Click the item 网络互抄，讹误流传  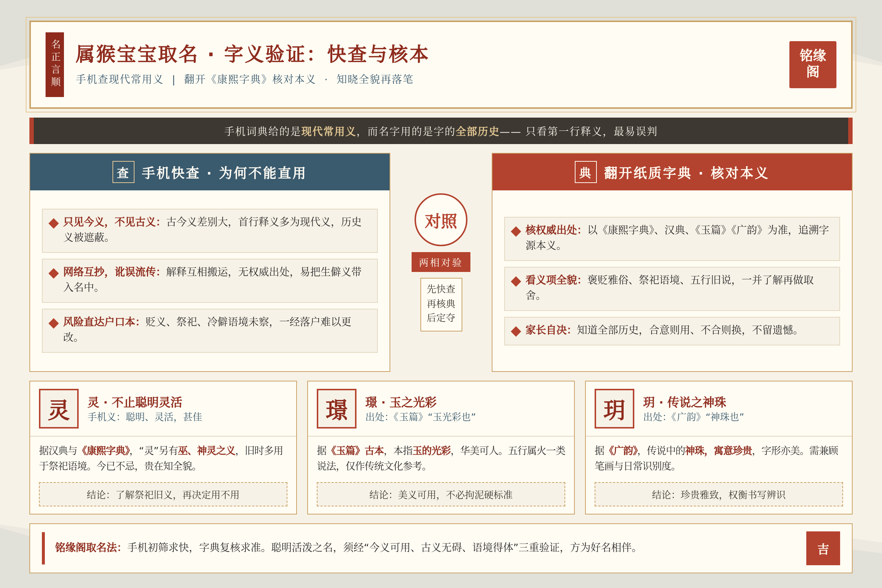point(209,280)
